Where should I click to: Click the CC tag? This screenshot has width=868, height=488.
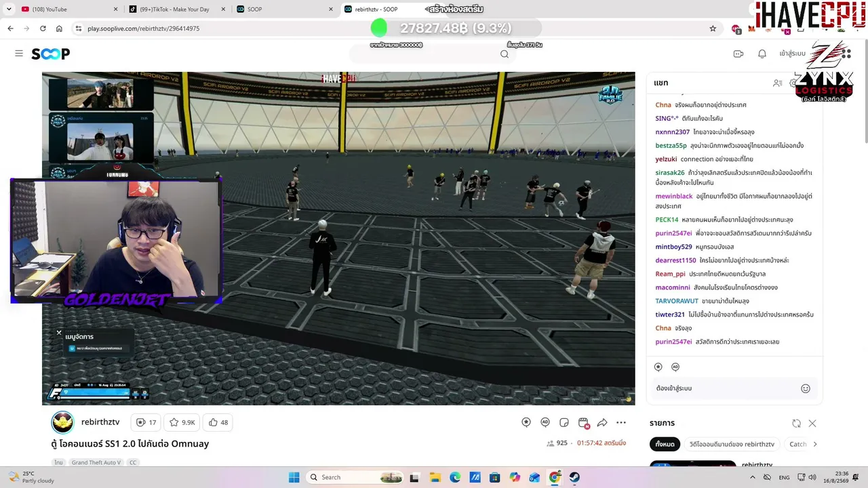coord(133,463)
